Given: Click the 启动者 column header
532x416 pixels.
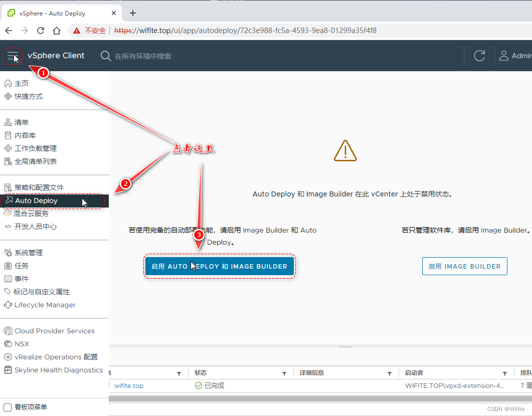Looking at the screenshot, I should point(414,373).
